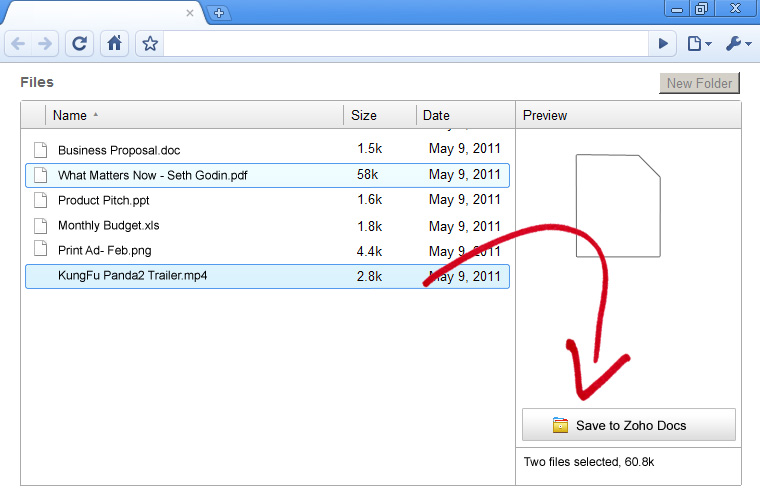This screenshot has height=500, width=760.
Task: Click the file icon beside Business Proposal.doc
Action: coord(41,150)
